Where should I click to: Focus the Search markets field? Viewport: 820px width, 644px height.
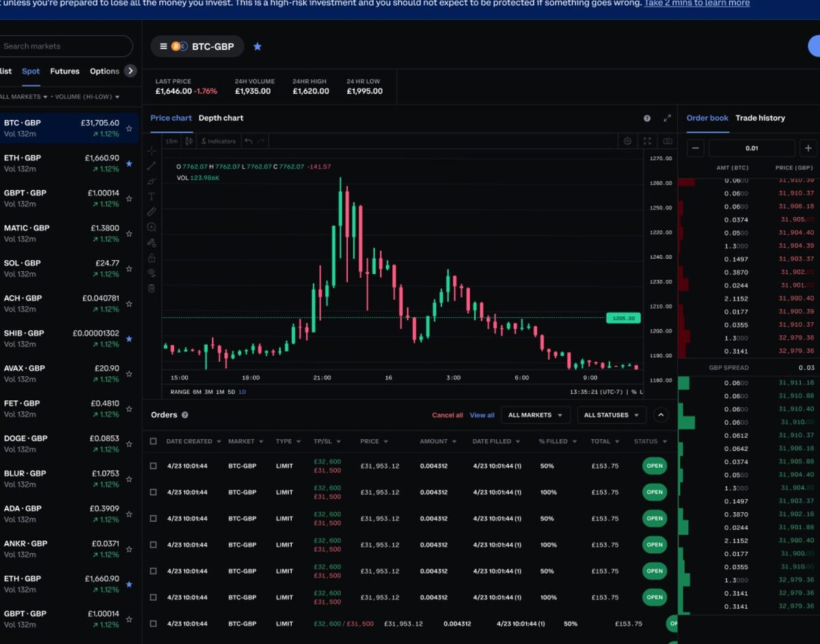pyautogui.click(x=65, y=46)
